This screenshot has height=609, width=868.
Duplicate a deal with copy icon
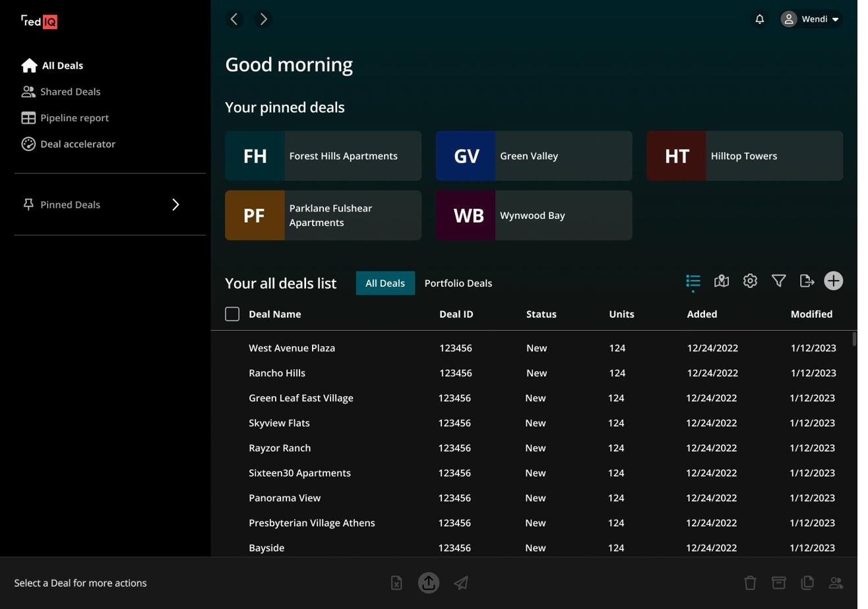pyautogui.click(x=807, y=583)
